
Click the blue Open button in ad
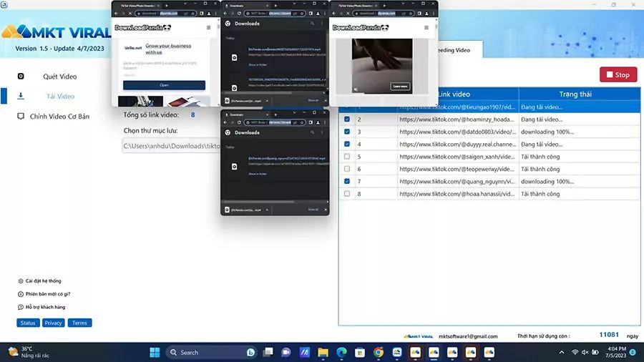point(164,84)
